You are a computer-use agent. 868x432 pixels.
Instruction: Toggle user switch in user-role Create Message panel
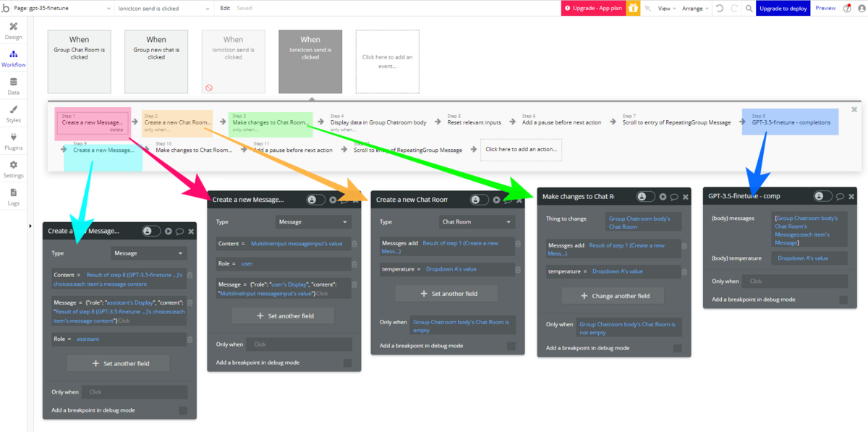coord(316,200)
